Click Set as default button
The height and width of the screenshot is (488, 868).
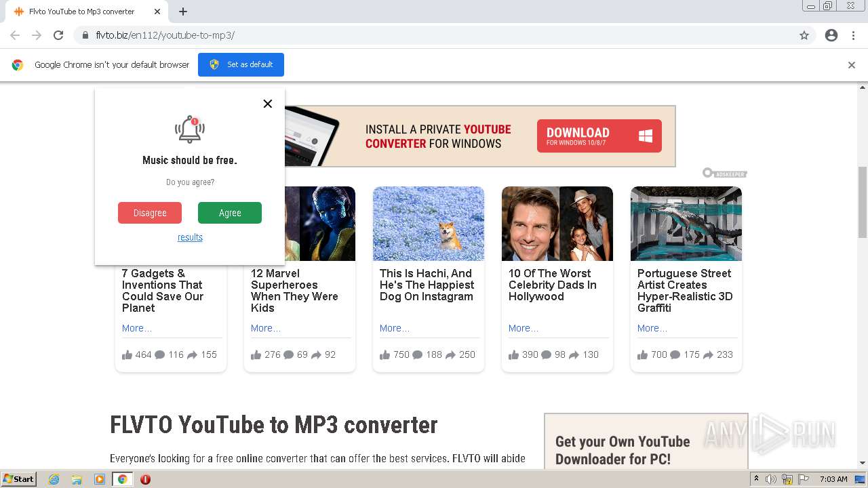pos(241,64)
